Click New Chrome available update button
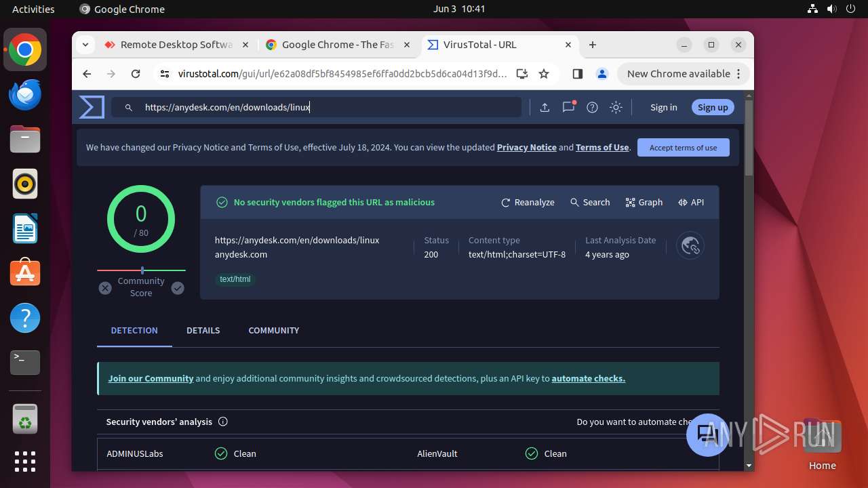Image resolution: width=868 pixels, height=488 pixels. click(x=683, y=74)
